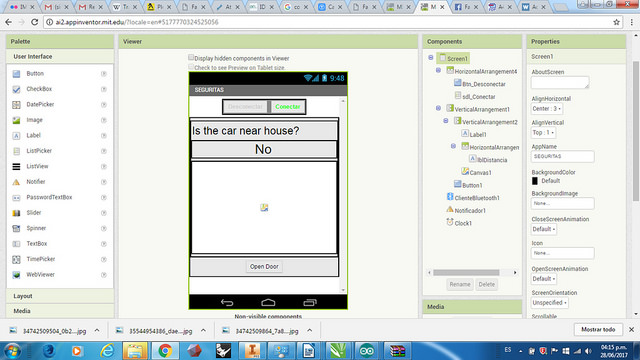Click the AboutScreen text area
Viewport: 640px width, 360px height.
click(560, 82)
